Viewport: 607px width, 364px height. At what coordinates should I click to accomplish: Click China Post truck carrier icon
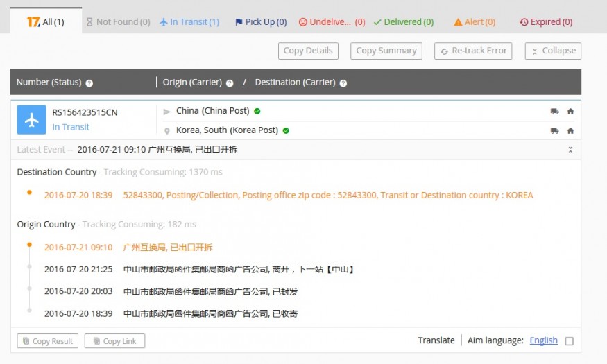coord(554,111)
